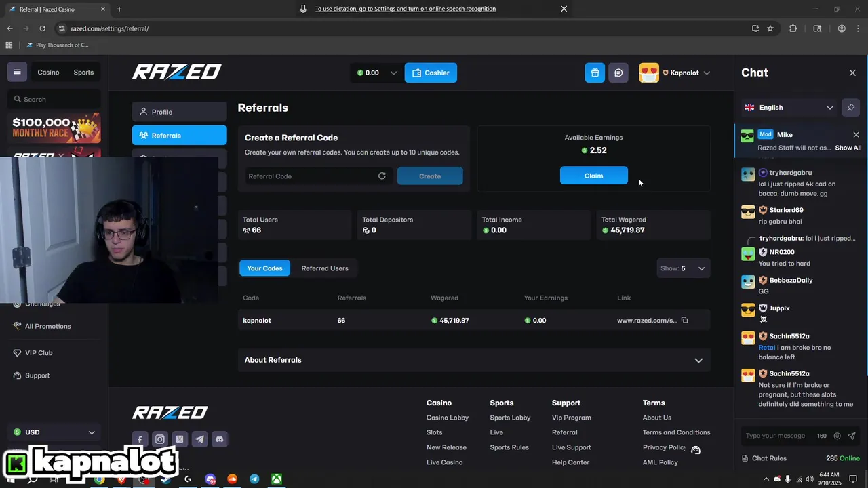
Task: Open Chrome from the taskbar
Action: pos(99,479)
